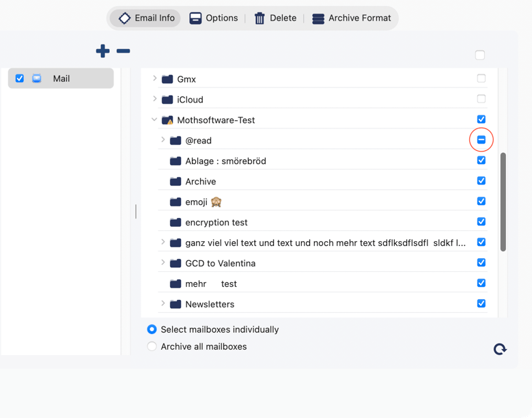Expand the iCloud folder
532x418 pixels.
(155, 99)
